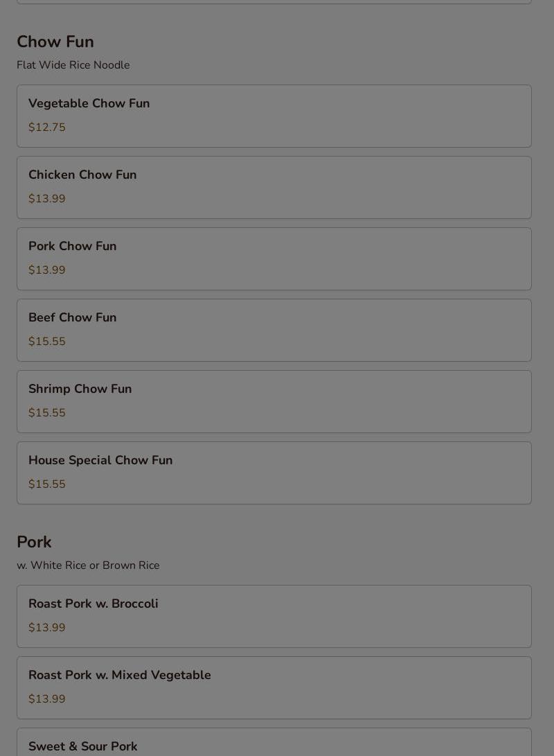This screenshot has width=554, height=756.
Task: Click the Pork section heading
Action: (x=34, y=542)
